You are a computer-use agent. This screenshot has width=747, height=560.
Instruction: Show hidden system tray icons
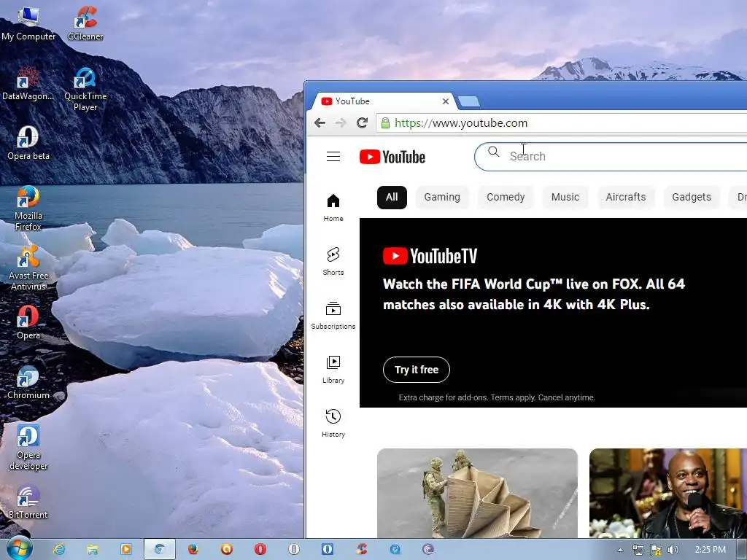coord(620,550)
